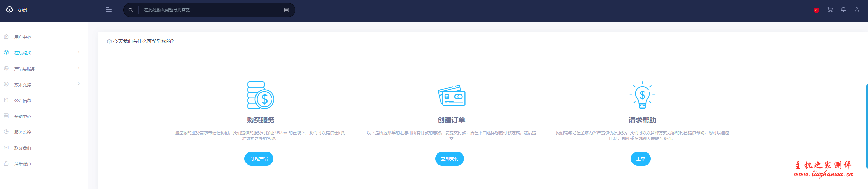This screenshot has width=868, height=189.
Task: Click the server icon in search bar
Action: coord(286,10)
